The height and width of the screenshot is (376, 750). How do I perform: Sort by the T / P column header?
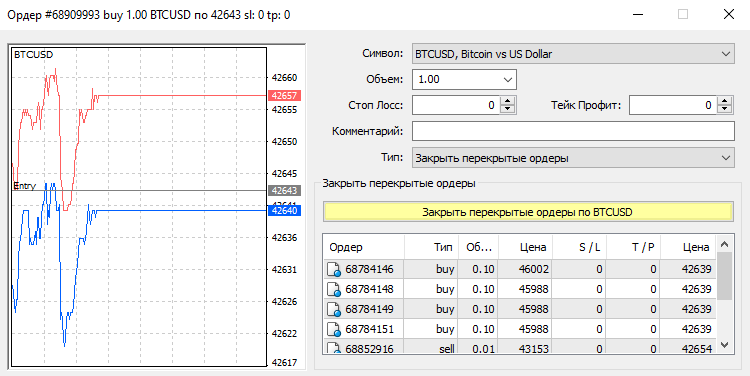pyautogui.click(x=633, y=247)
